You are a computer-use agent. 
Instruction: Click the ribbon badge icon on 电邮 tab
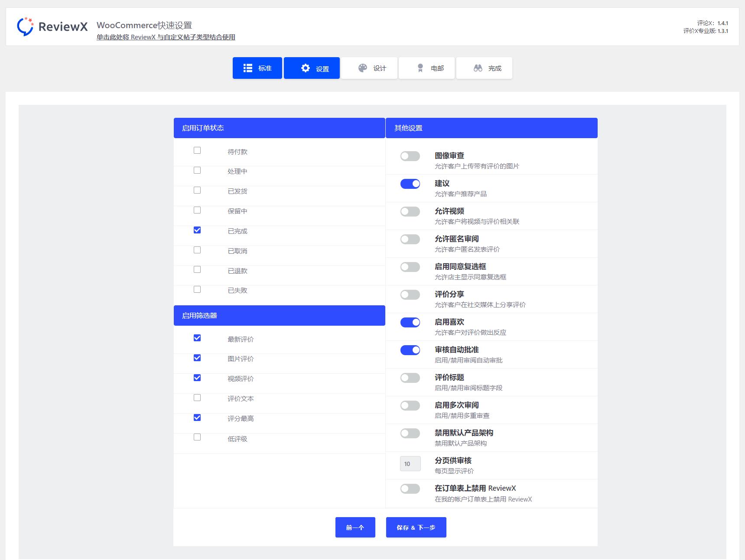coord(420,68)
